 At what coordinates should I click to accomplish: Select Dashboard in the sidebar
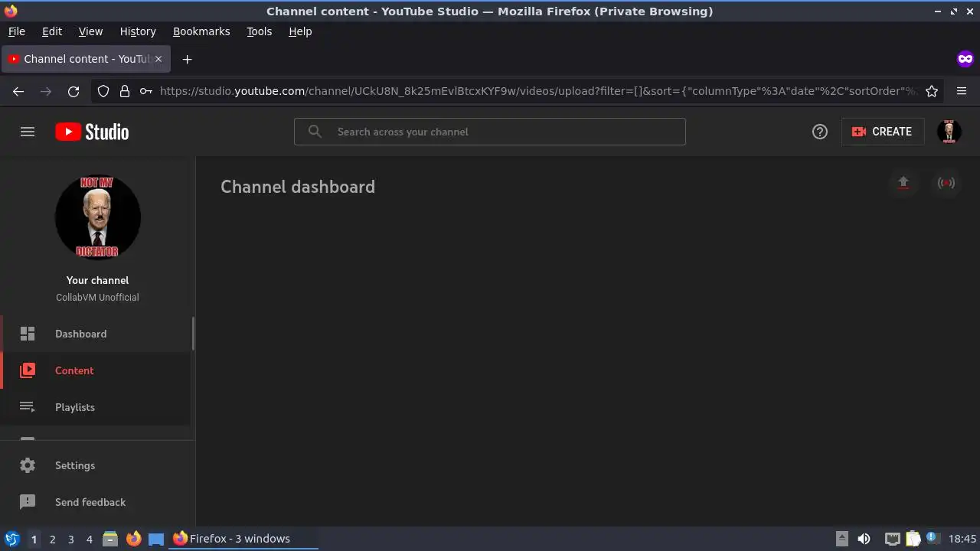[x=96, y=334]
